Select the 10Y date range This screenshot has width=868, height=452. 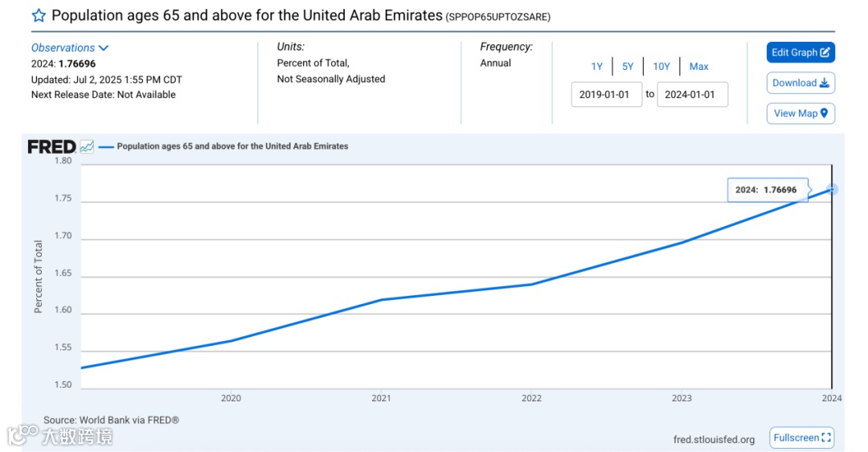point(661,67)
